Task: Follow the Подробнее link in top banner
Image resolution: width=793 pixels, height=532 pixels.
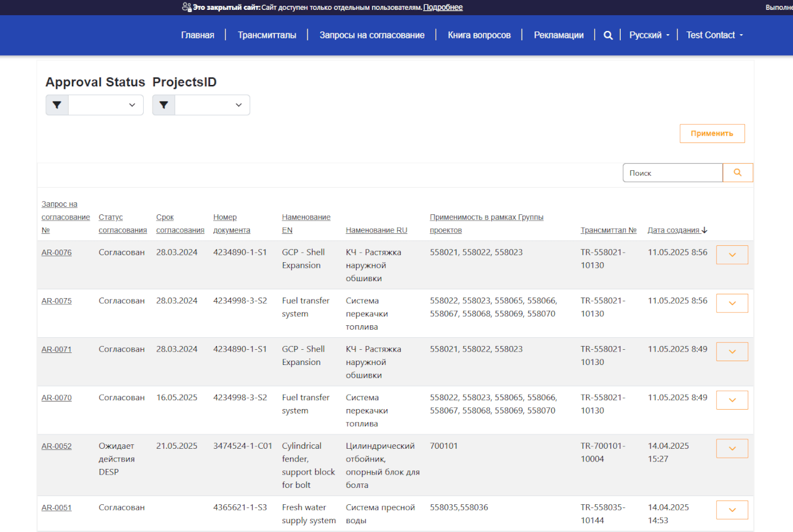Action: (x=443, y=8)
